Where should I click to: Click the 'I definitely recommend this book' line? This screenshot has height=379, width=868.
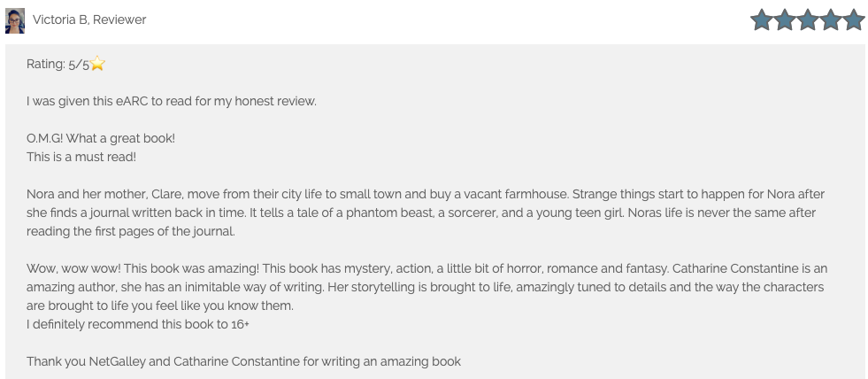point(138,324)
